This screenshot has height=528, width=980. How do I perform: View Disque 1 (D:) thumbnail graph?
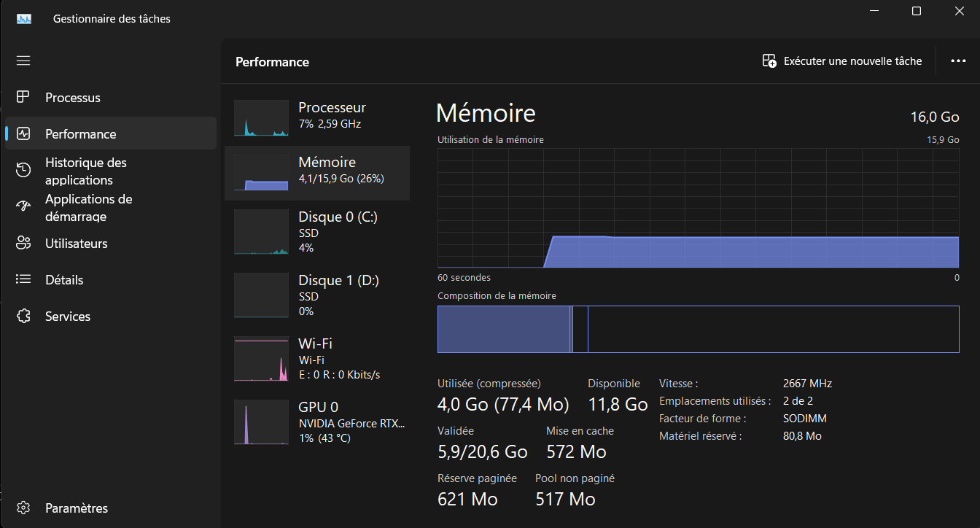261,295
